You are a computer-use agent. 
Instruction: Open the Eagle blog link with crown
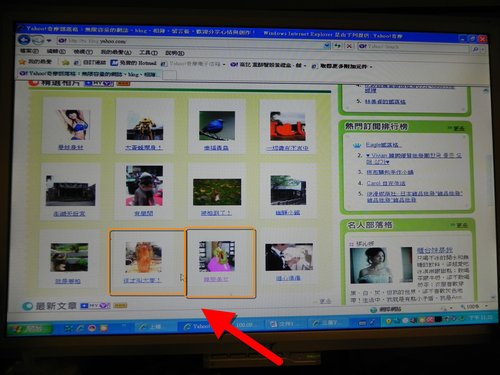[x=383, y=145]
